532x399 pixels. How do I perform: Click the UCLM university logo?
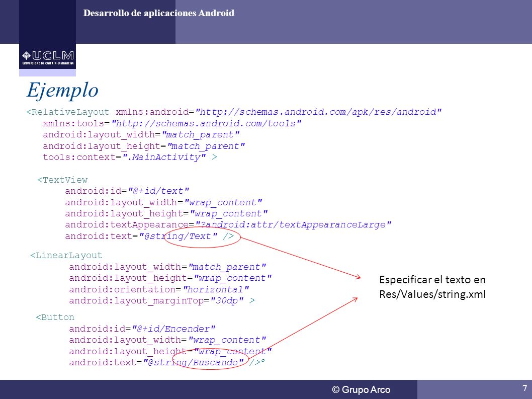click(47, 57)
